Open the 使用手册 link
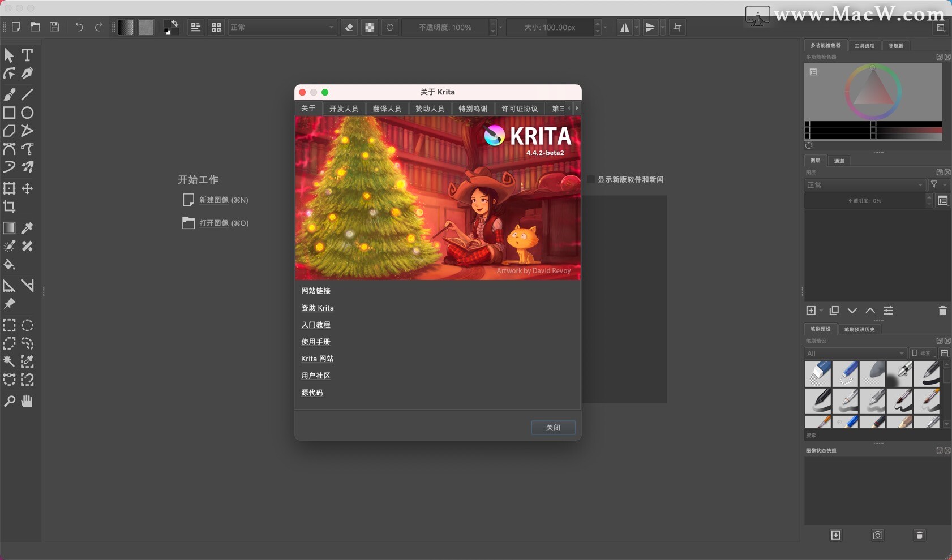The image size is (952, 560). [x=317, y=342]
